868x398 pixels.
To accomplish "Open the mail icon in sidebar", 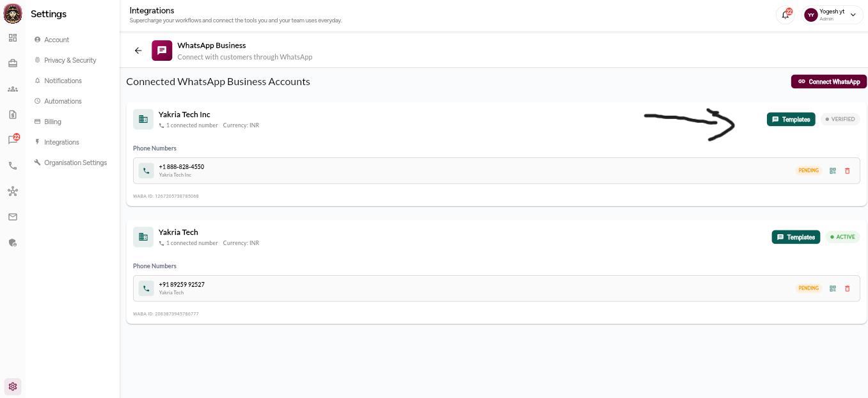I will click(13, 217).
